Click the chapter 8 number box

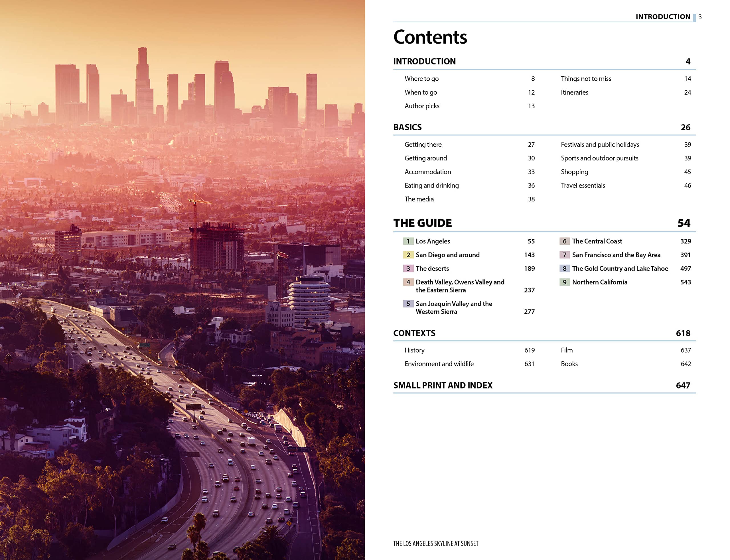564,268
